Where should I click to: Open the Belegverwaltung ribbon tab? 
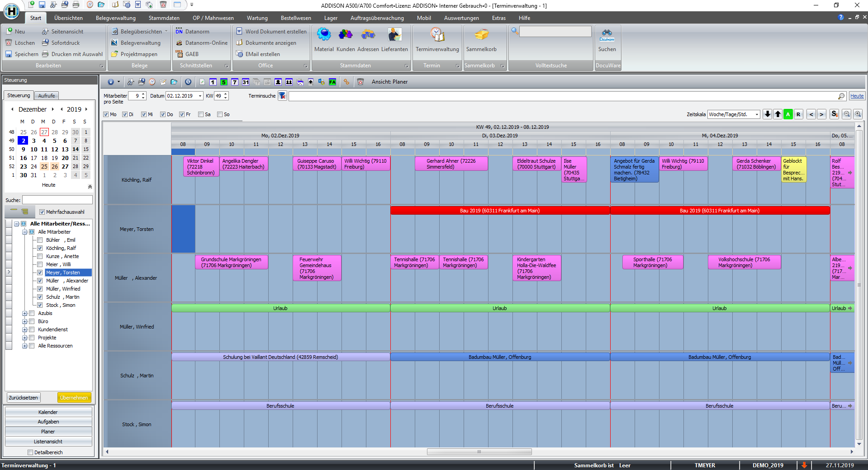[115, 18]
